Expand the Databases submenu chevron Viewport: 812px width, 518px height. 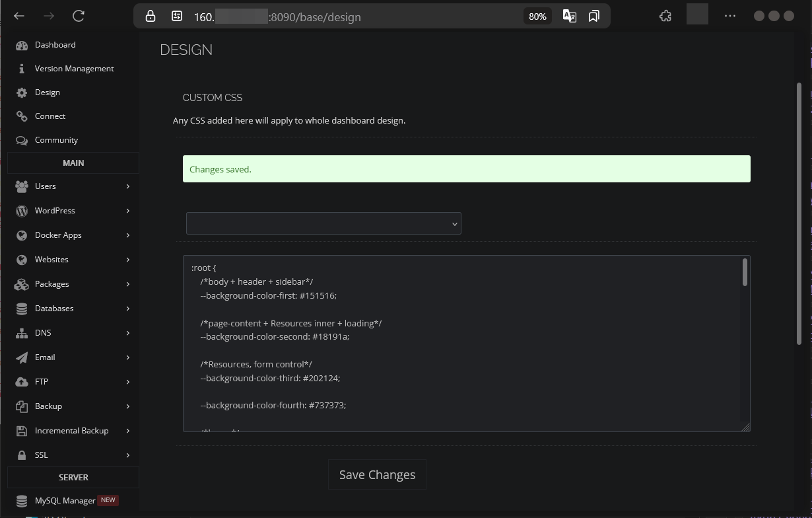(128, 309)
